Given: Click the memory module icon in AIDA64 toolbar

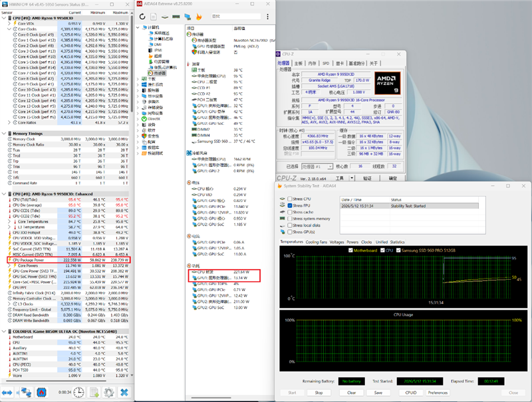Looking at the screenshot, I should point(176,16).
